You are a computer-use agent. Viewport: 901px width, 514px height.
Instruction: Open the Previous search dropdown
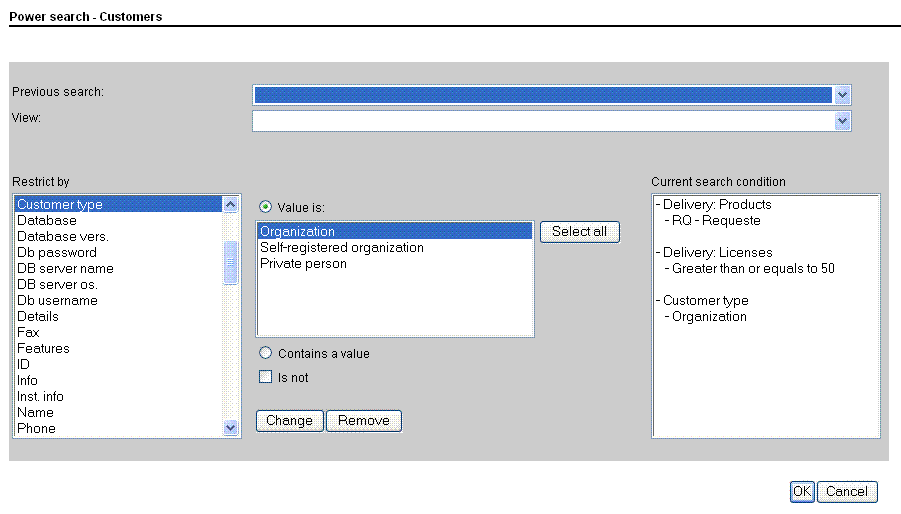coord(842,94)
